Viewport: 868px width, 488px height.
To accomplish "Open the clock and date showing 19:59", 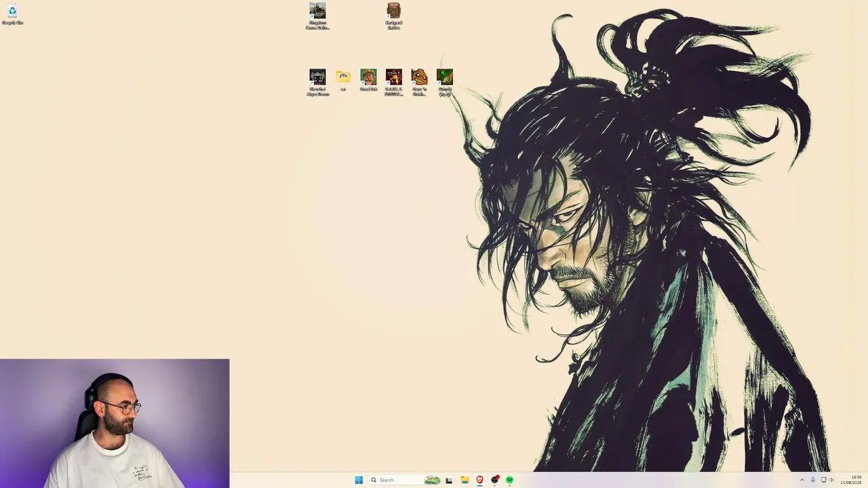I will [851, 480].
